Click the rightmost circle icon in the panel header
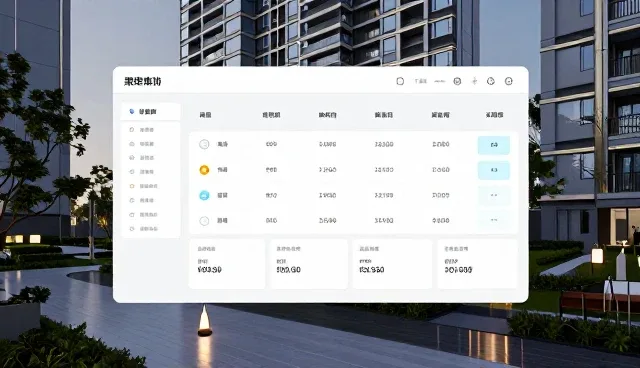 509,81
